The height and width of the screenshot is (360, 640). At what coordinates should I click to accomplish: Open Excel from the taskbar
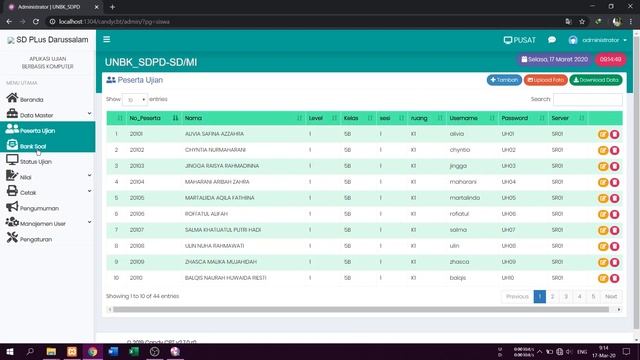coord(133,351)
